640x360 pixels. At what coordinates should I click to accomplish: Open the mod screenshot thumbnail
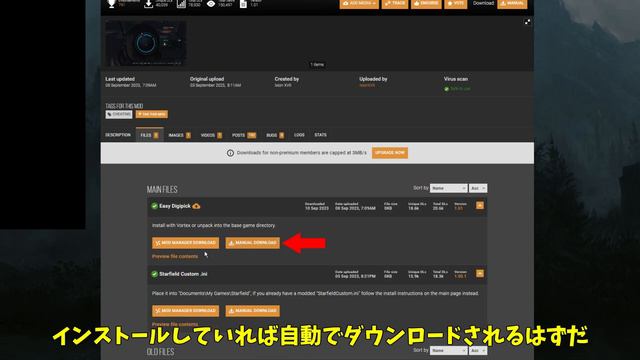146,43
